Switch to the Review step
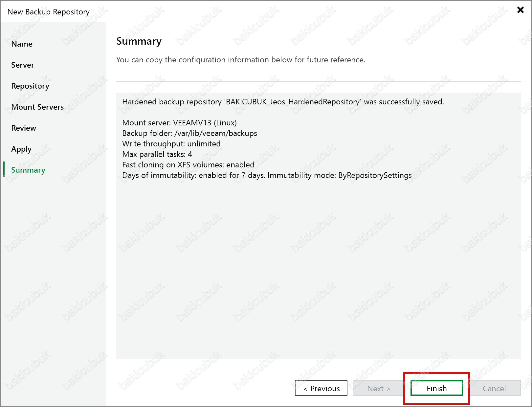 (24, 128)
